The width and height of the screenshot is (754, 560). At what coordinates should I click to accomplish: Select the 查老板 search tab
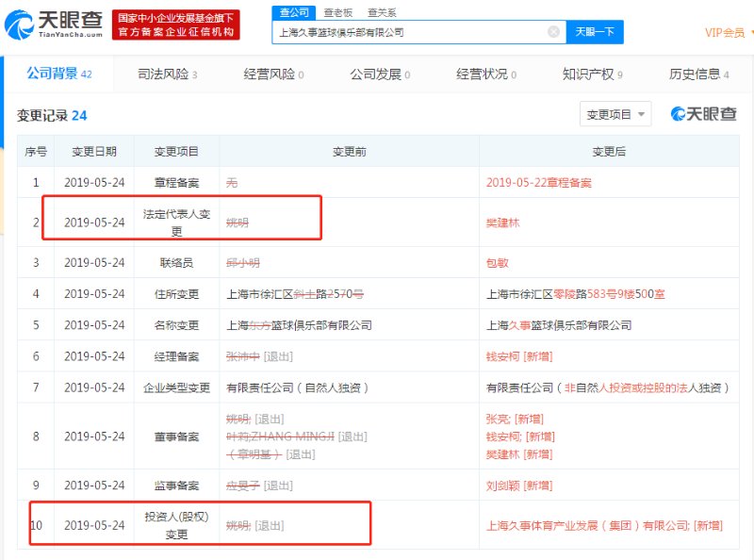tap(338, 12)
